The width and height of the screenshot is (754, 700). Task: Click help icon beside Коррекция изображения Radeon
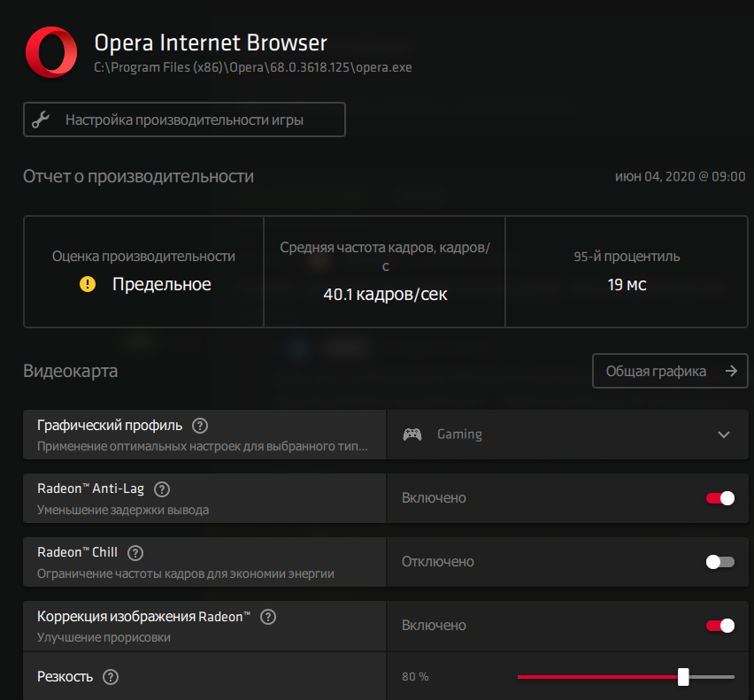click(x=268, y=616)
